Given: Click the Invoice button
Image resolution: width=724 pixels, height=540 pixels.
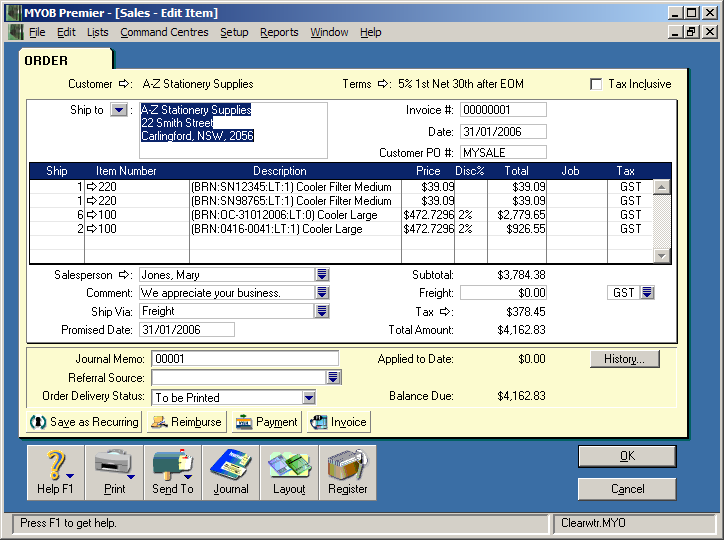Looking at the screenshot, I should click(339, 422).
